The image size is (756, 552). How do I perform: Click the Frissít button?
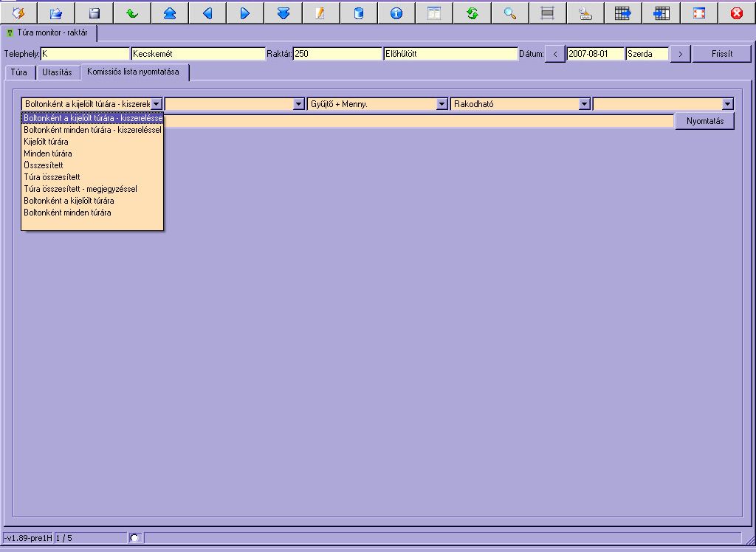point(721,54)
